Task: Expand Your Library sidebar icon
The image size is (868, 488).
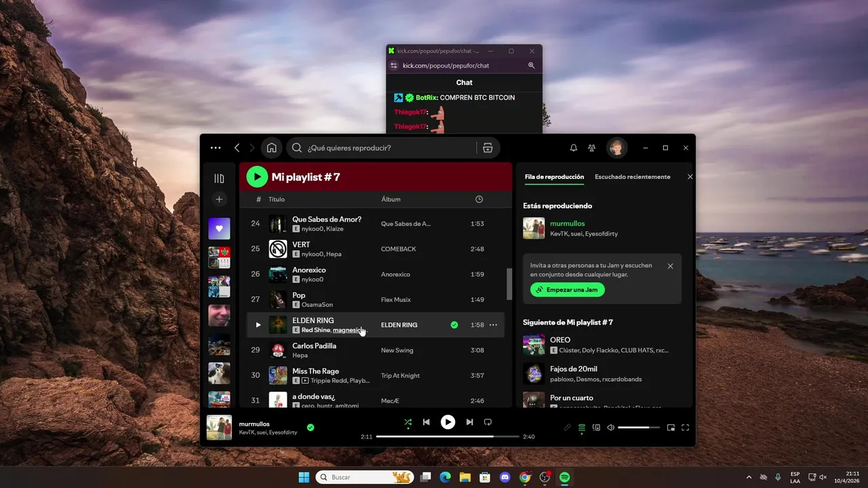Action: pos(219,178)
